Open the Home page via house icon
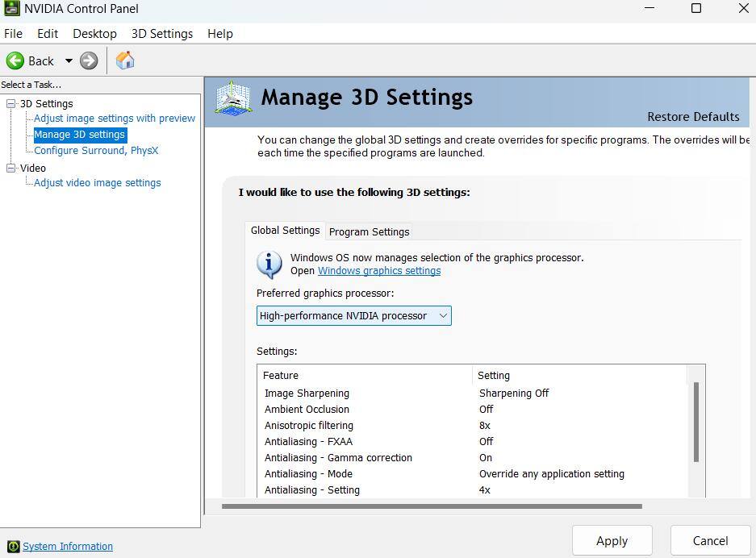The height and width of the screenshot is (558, 756). click(124, 60)
